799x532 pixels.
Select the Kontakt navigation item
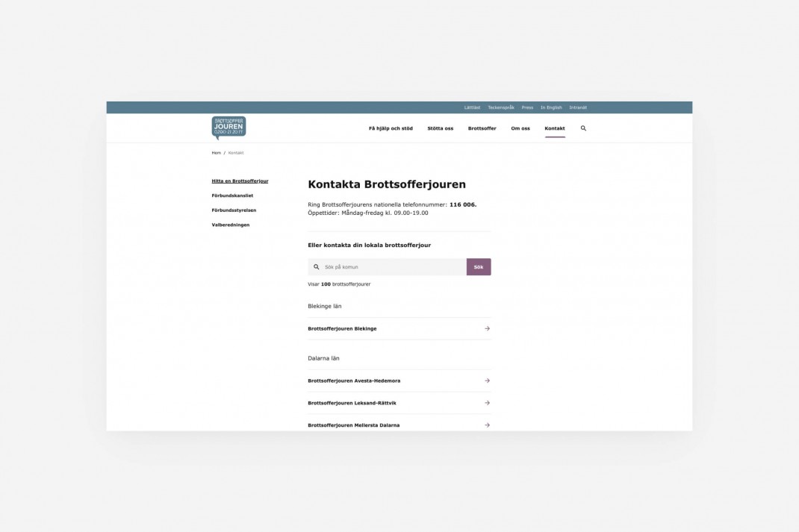click(554, 128)
